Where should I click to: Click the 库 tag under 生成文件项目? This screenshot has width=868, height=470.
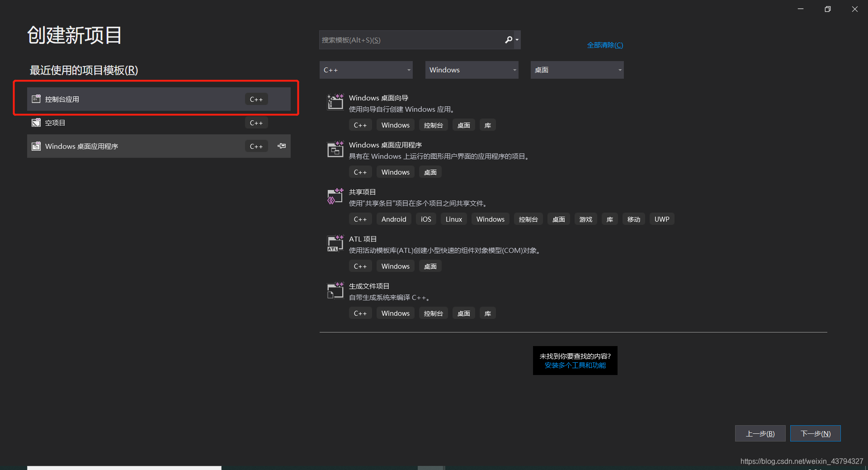click(x=488, y=313)
